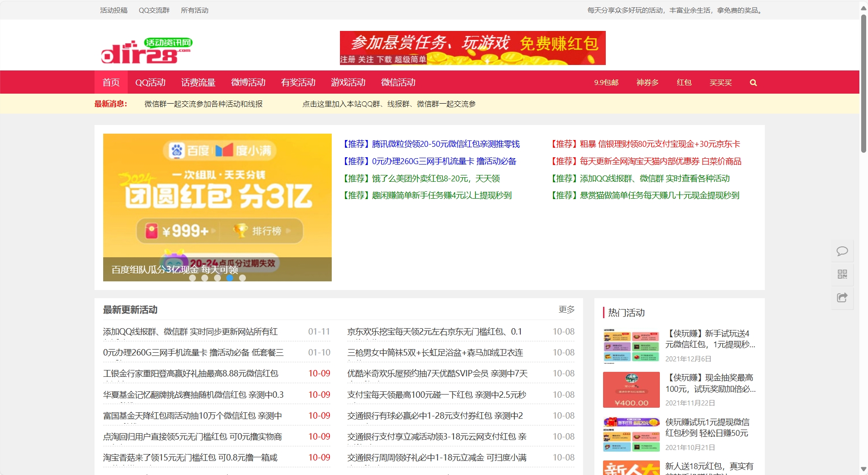Select the first carousel dot

tap(193, 278)
